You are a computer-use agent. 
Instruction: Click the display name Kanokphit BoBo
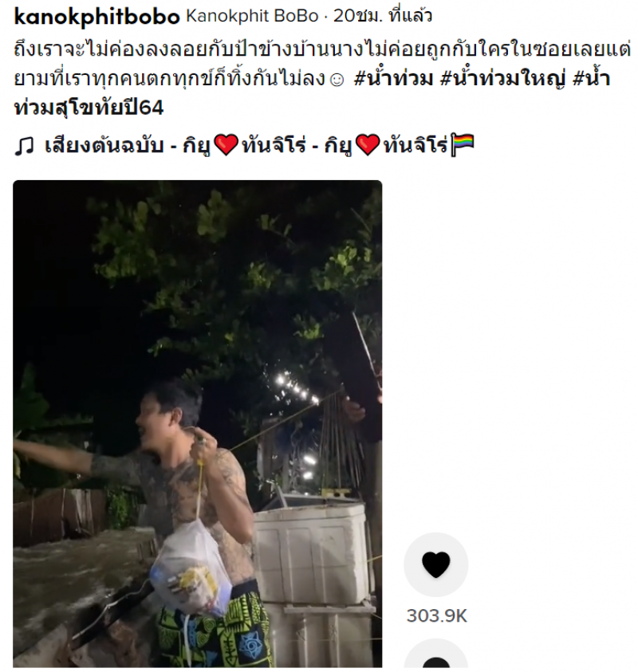(x=252, y=17)
